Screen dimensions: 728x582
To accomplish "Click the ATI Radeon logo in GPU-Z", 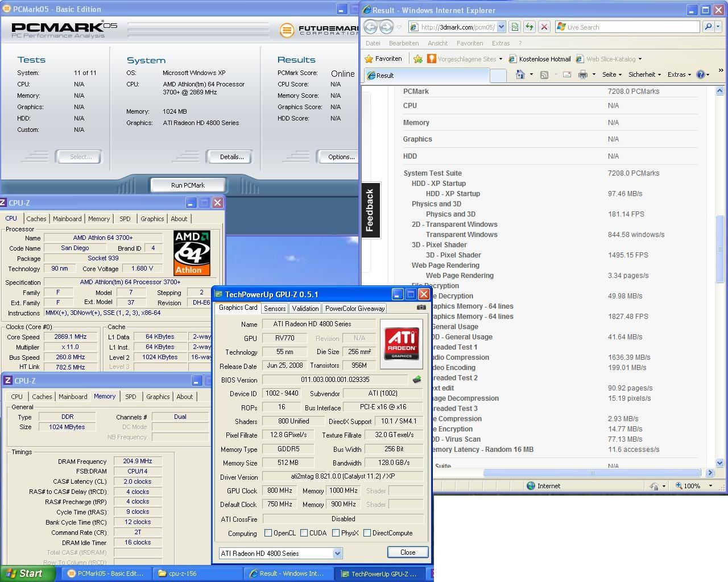I will click(402, 344).
